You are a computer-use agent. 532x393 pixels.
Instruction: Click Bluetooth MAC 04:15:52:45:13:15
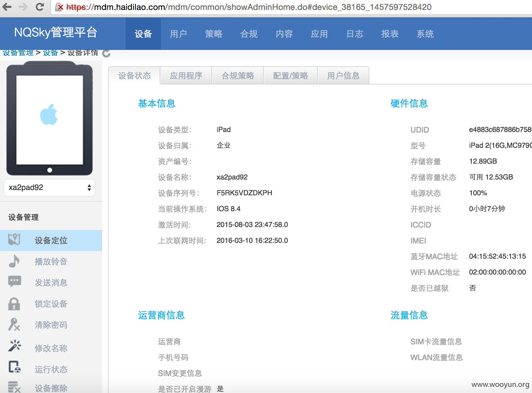coord(497,256)
